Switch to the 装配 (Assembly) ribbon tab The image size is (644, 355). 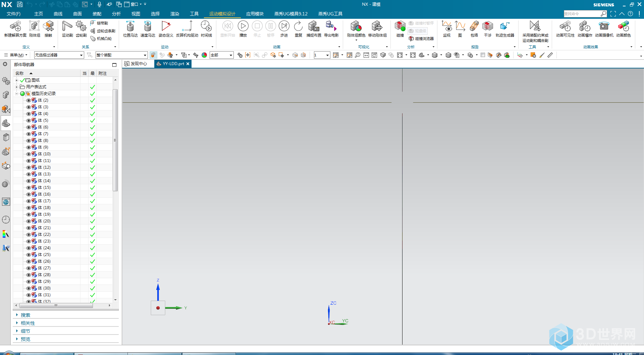pyautogui.click(x=97, y=14)
